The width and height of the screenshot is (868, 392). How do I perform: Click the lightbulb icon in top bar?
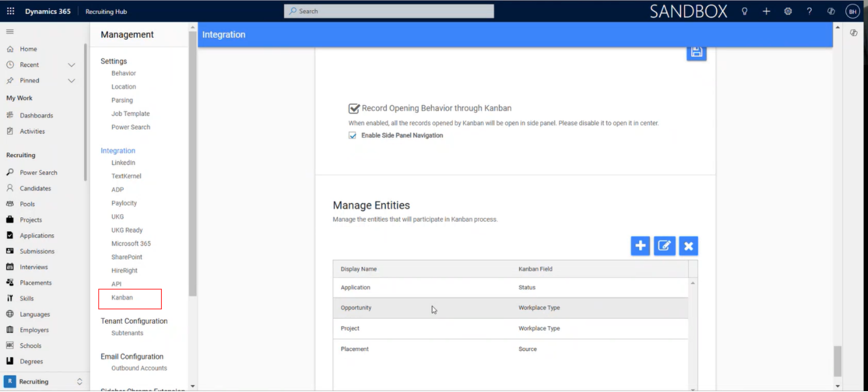point(745,11)
